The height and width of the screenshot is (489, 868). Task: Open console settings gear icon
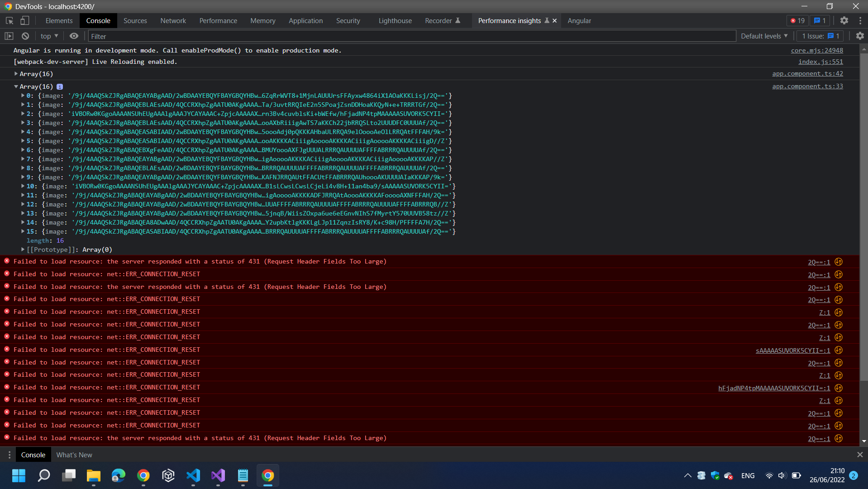(860, 36)
